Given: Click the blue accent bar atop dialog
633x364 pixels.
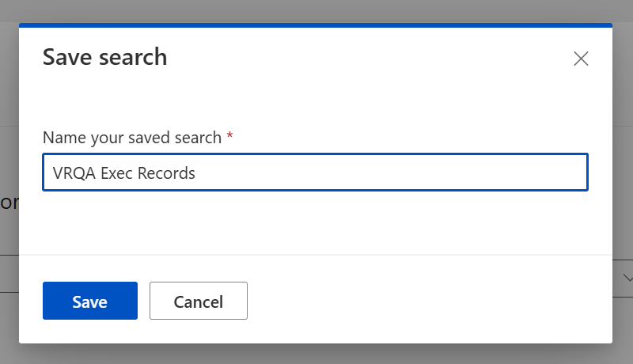Looking at the screenshot, I should [315, 25].
